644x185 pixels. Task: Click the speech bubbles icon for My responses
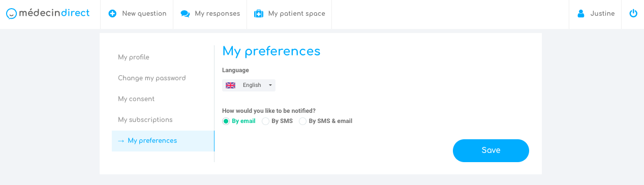[x=185, y=14]
